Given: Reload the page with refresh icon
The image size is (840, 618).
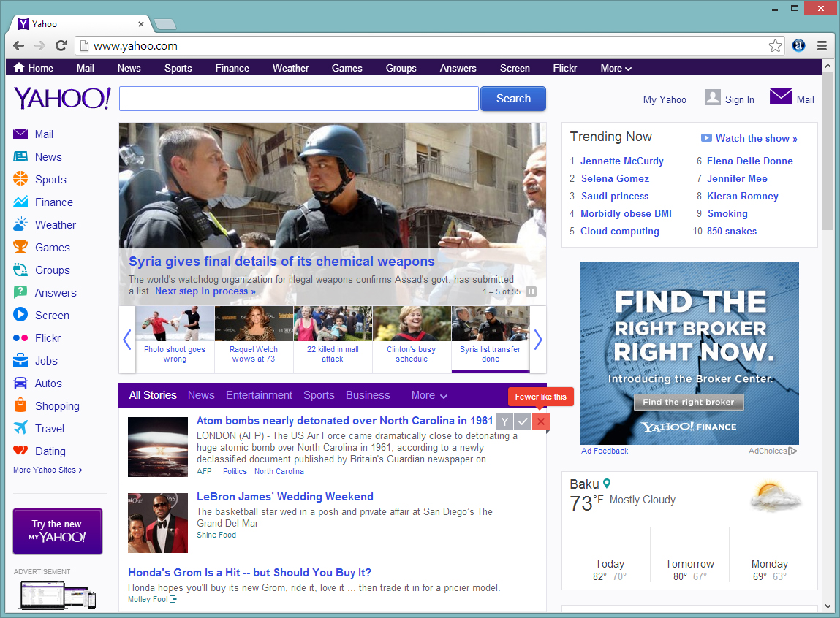Looking at the screenshot, I should [61, 46].
